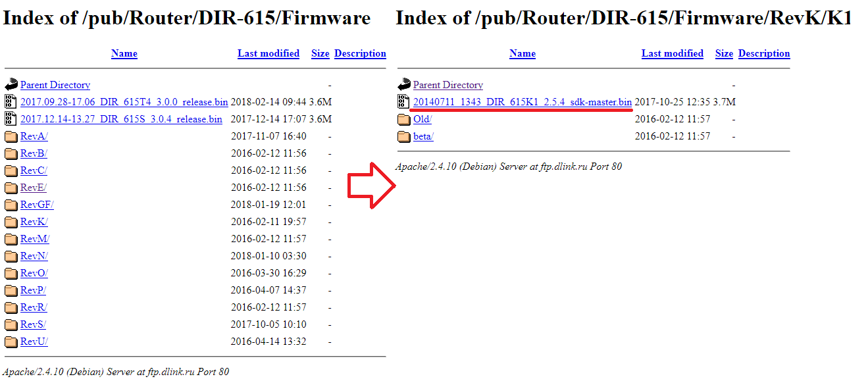Open the RevR/ folder link
Screen dimensions: 868x383
click(34, 307)
